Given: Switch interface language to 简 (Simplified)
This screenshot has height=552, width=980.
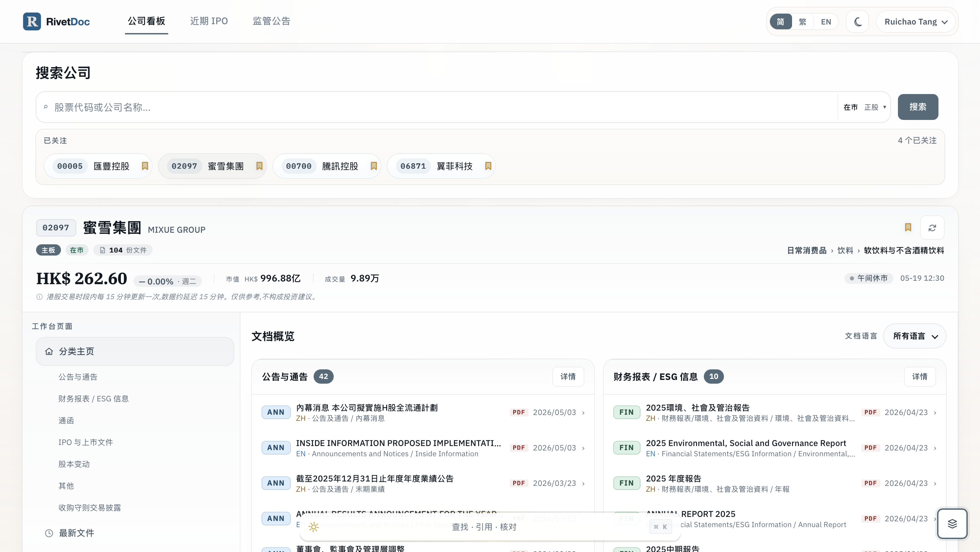Looking at the screenshot, I should tap(781, 22).
